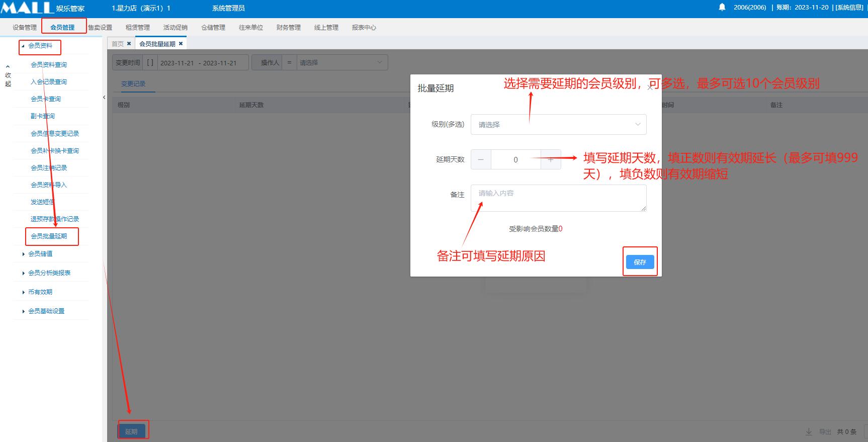Image resolution: width=868 pixels, height=442 pixels.
Task: Close the 首页 tab with its X
Action: coord(129,44)
